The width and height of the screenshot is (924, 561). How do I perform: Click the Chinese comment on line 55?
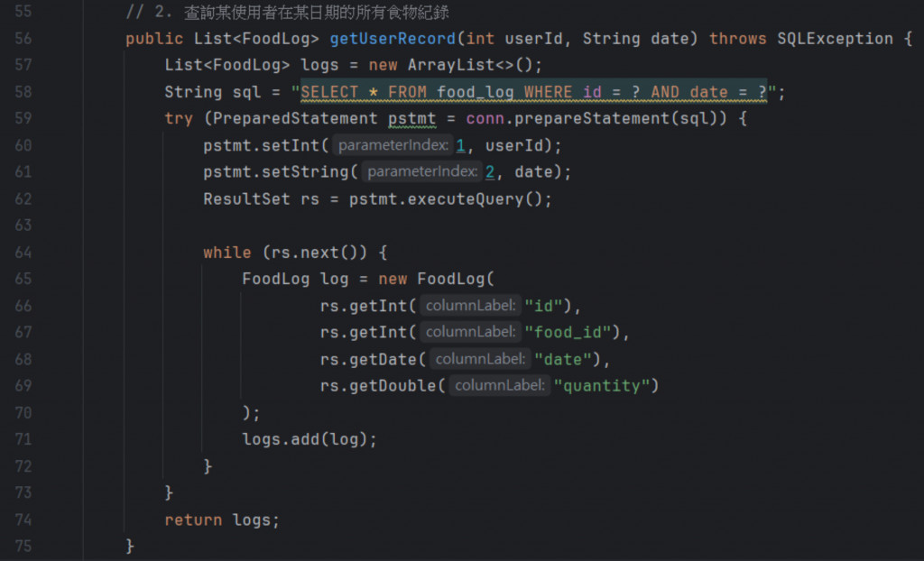point(287,12)
